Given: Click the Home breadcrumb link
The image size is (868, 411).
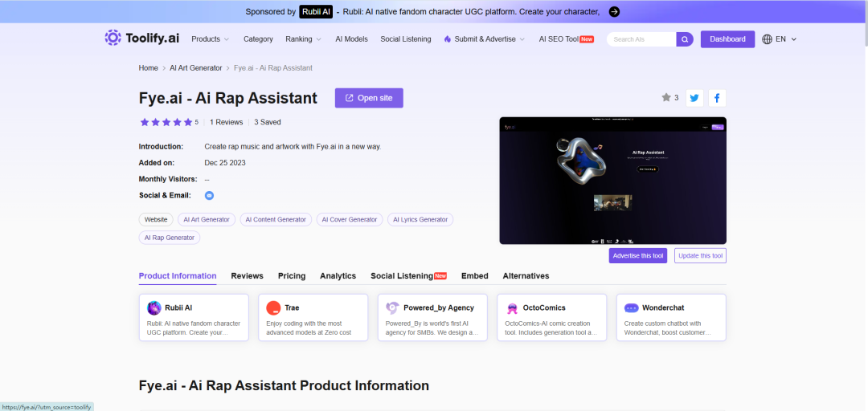Looking at the screenshot, I should point(149,68).
